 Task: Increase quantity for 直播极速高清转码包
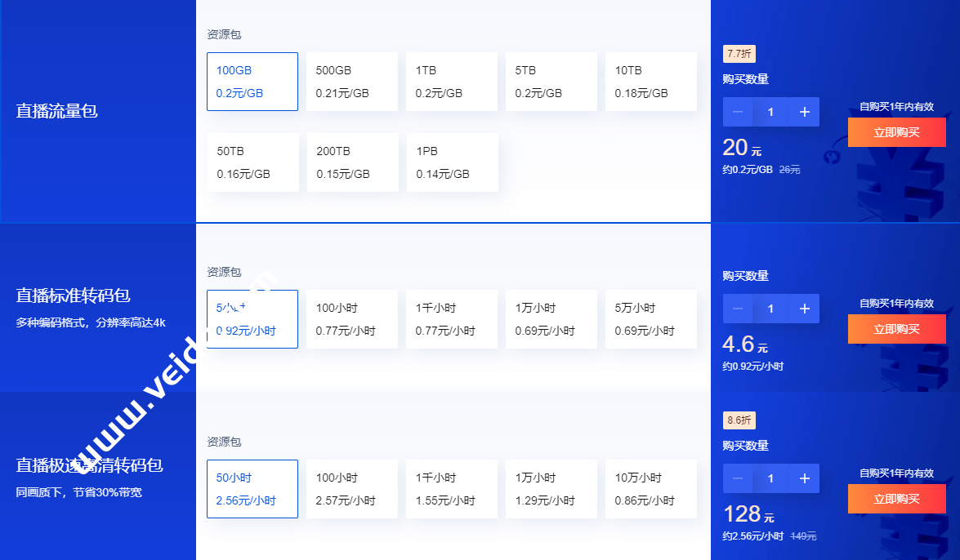805,478
